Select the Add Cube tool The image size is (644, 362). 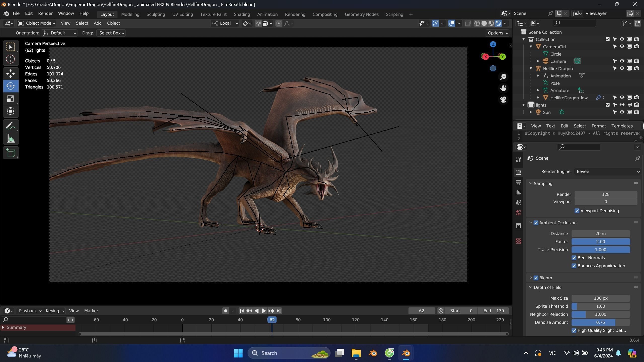coord(11,153)
